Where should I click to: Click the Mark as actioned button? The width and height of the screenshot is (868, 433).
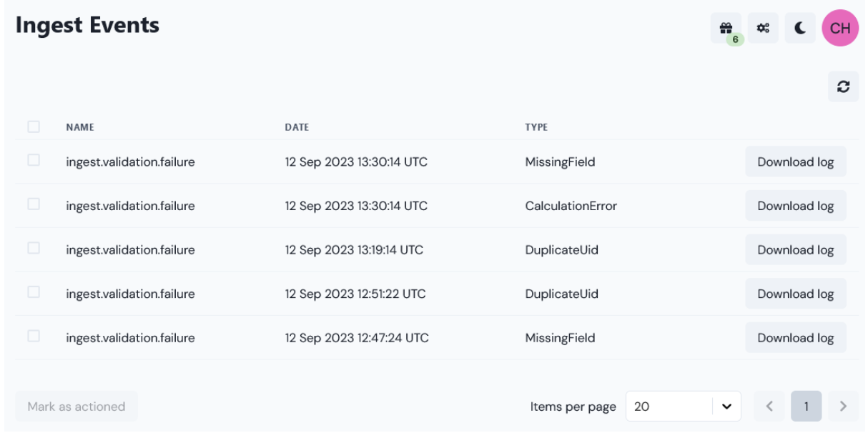click(77, 406)
